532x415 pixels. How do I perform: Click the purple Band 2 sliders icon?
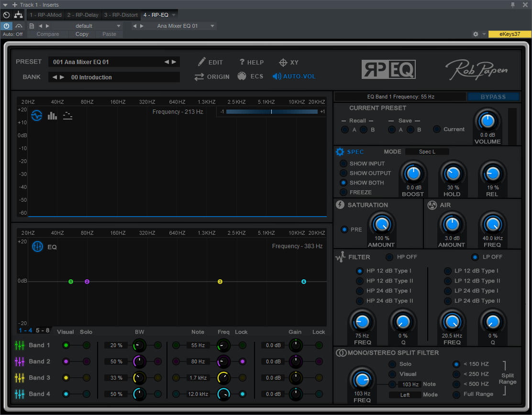click(20, 361)
